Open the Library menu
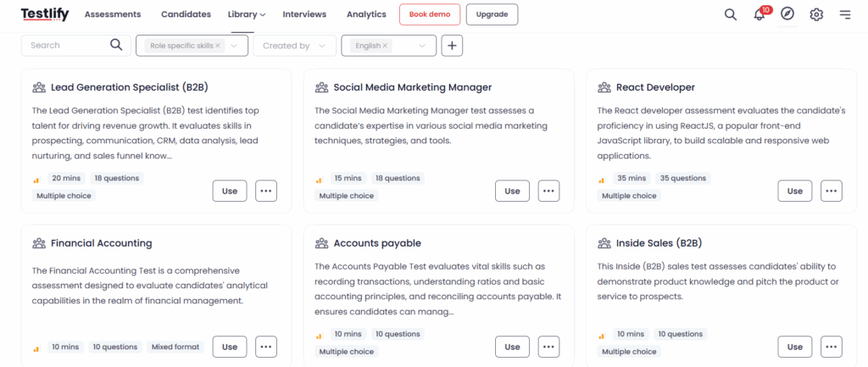The width and height of the screenshot is (868, 367). pyautogui.click(x=247, y=14)
